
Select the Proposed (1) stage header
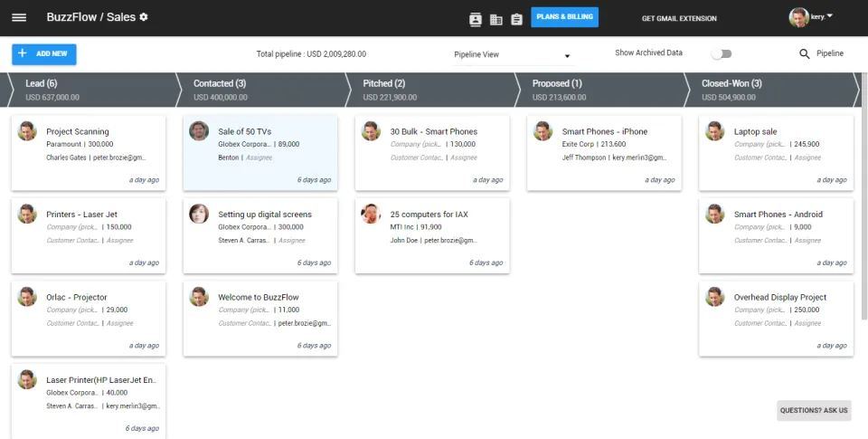click(601, 90)
